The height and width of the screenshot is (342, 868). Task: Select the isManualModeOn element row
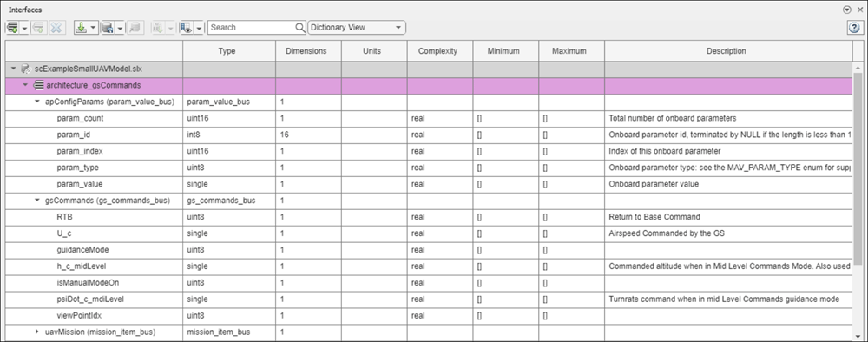[429, 283]
